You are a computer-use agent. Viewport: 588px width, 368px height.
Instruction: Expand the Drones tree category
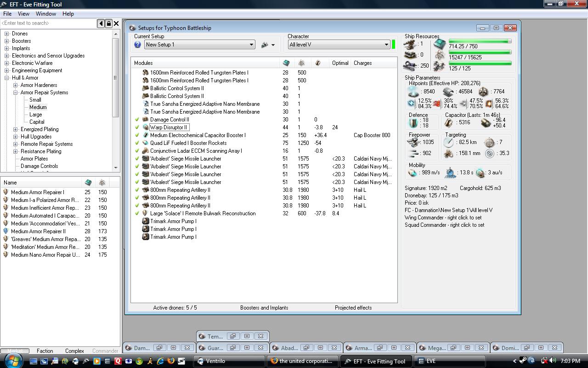click(7, 34)
